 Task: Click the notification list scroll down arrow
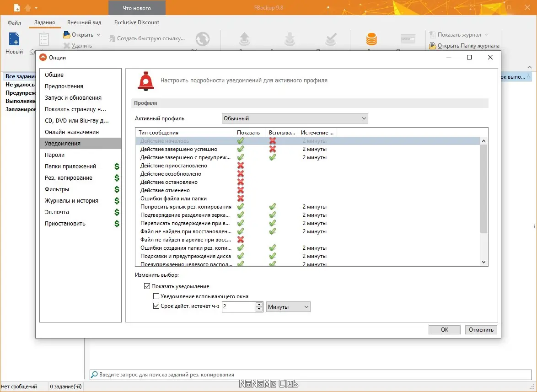click(483, 262)
